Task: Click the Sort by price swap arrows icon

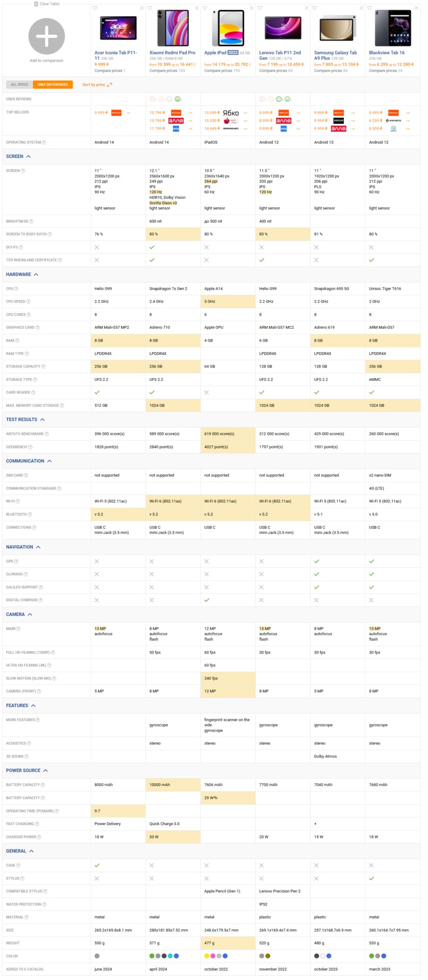Action: pyautogui.click(x=110, y=85)
